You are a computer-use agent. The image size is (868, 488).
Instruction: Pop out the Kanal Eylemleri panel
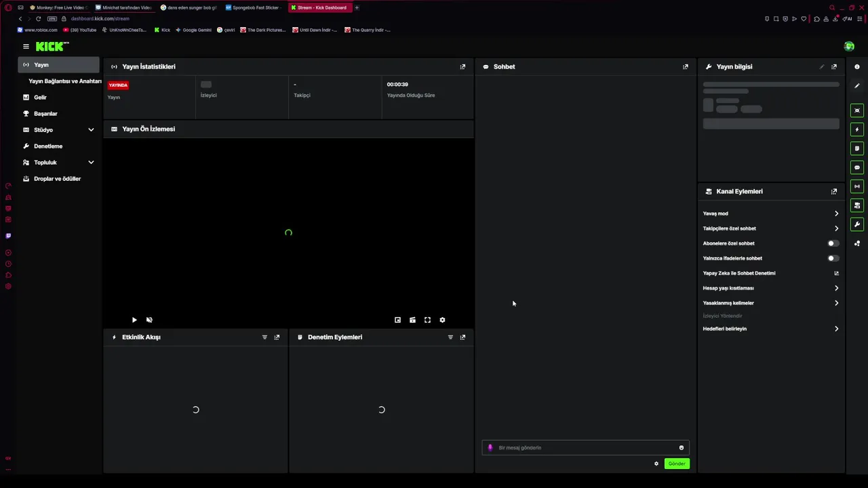[833, 191]
